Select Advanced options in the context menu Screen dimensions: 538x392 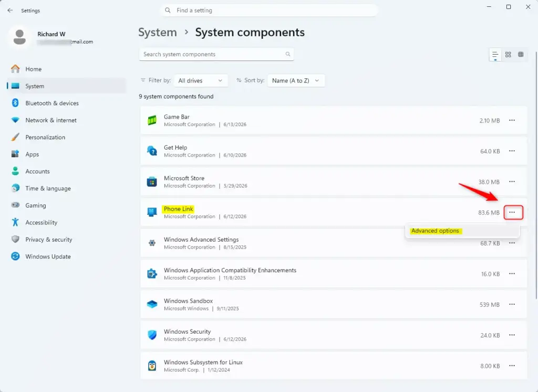[x=462, y=231]
